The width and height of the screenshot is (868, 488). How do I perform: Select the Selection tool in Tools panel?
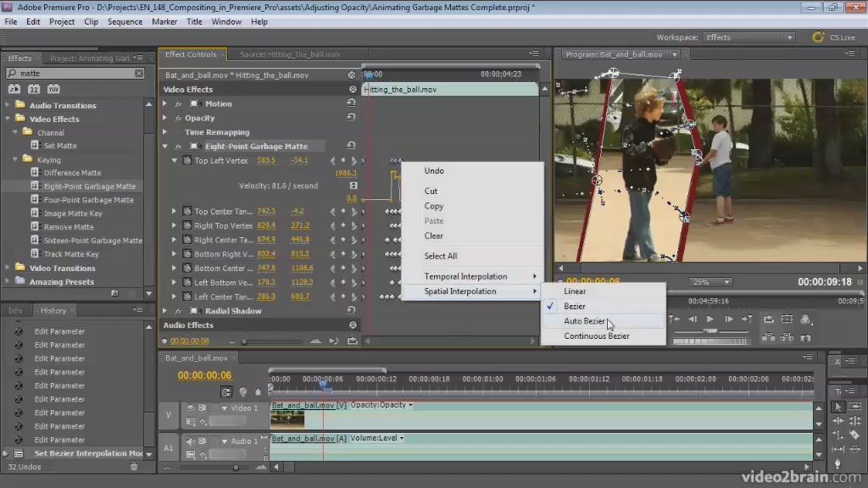point(838,408)
